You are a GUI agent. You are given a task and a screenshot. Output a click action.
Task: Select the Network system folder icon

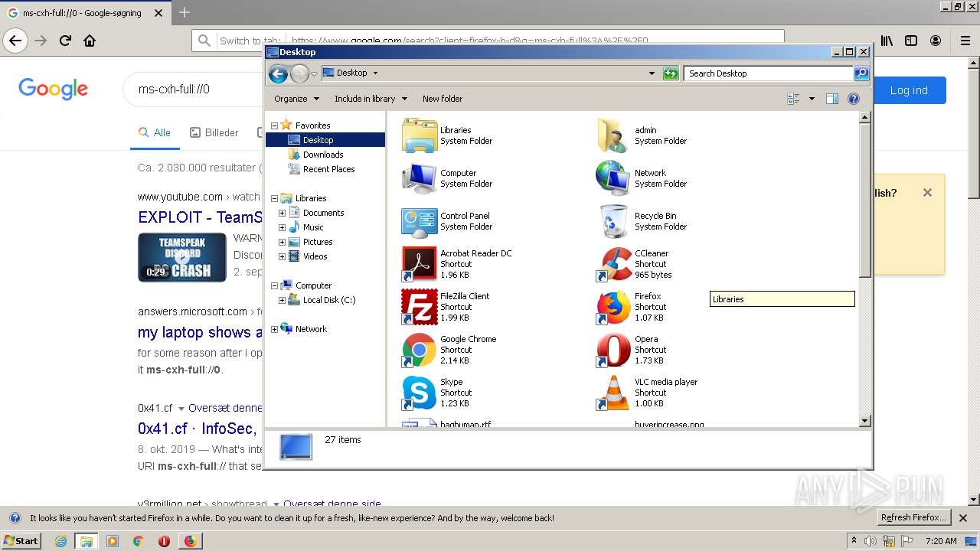tap(613, 178)
